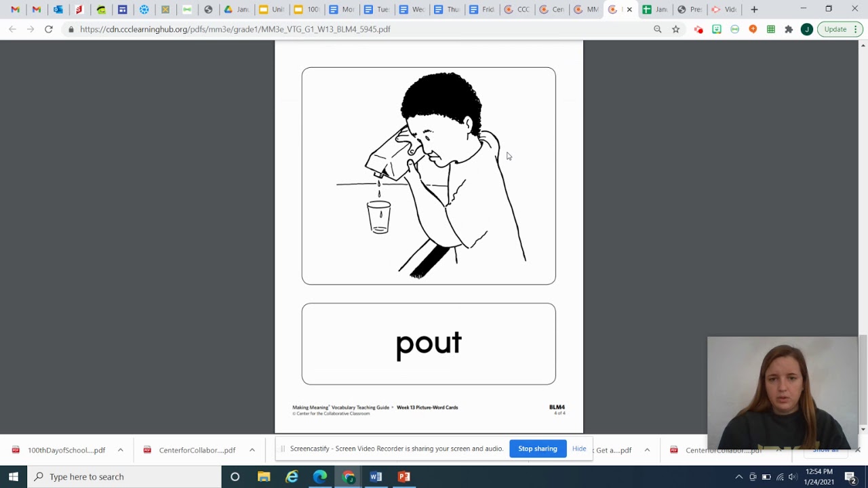Close the active PDF tab
This screenshot has height=488, width=868.
pos(629,9)
